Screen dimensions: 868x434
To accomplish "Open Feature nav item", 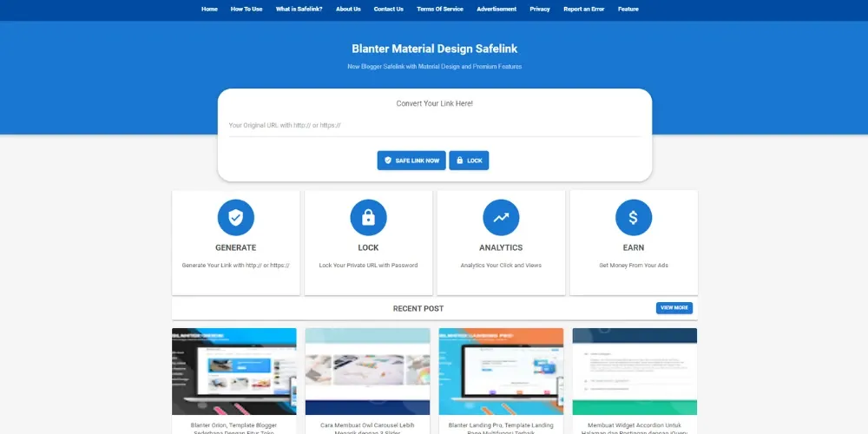I will coord(628,9).
